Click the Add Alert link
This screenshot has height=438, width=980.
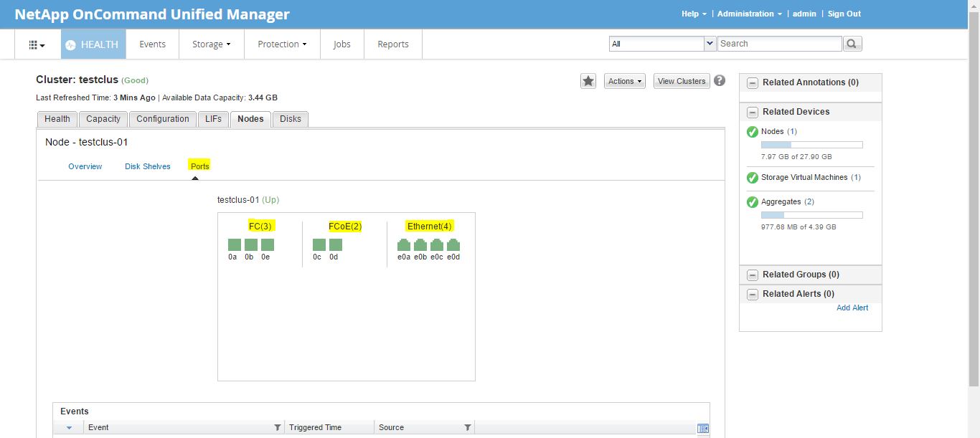[x=852, y=308]
